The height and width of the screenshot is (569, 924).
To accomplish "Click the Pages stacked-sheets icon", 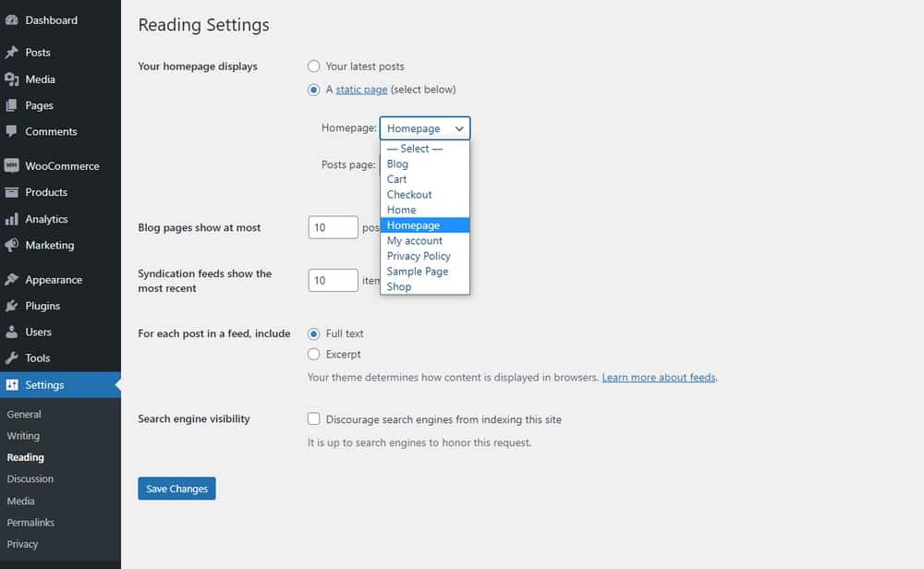I will coord(11,105).
